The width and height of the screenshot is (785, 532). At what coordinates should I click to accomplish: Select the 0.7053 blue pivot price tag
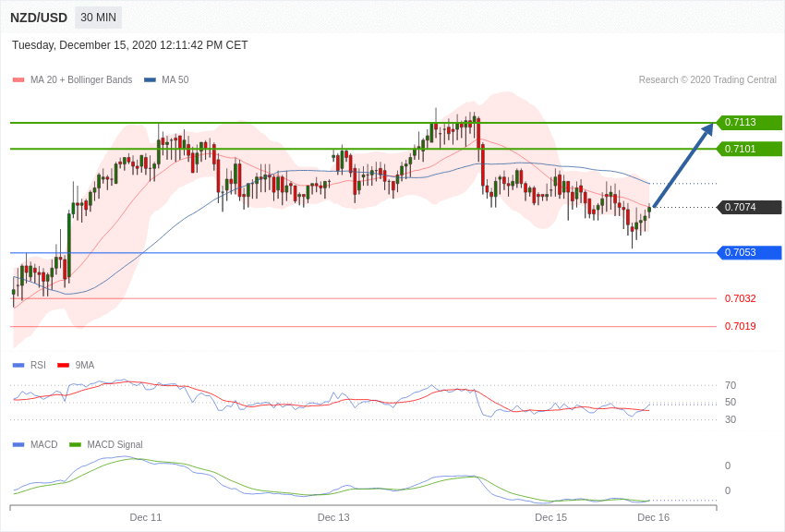pyautogui.click(x=749, y=253)
